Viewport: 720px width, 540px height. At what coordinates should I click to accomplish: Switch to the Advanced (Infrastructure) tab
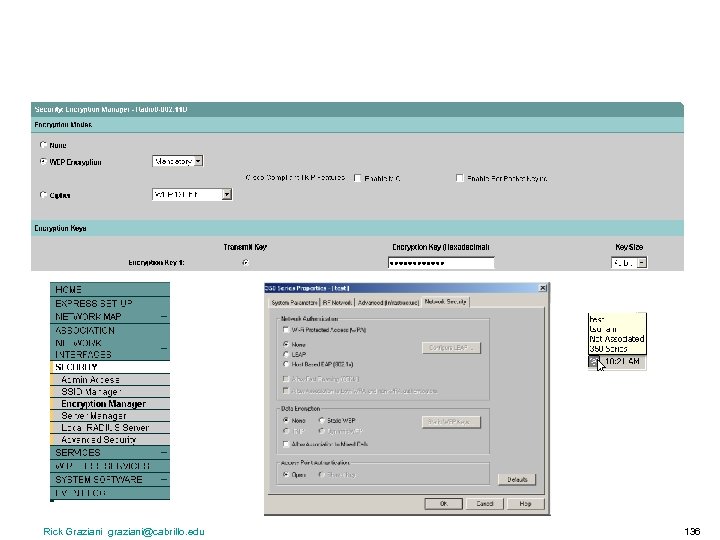[x=388, y=303]
